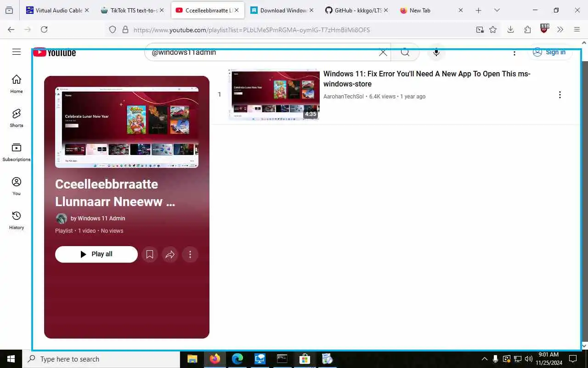588x368 pixels.
Task: Open Firefox application menu
Action: click(577, 29)
